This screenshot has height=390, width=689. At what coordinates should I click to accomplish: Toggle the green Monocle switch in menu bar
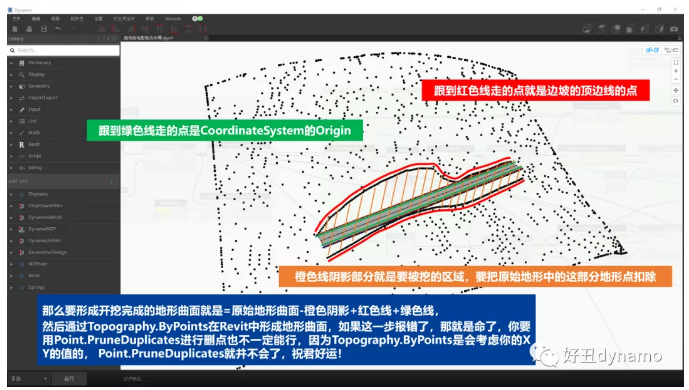click(198, 18)
